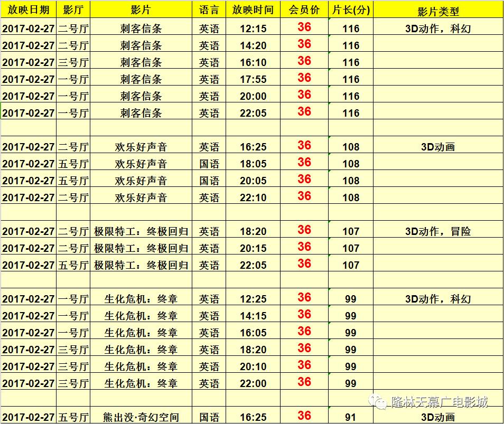Click 刺客信条 title in 12:15 row
Screen dimensions: 504x424
click(x=141, y=27)
